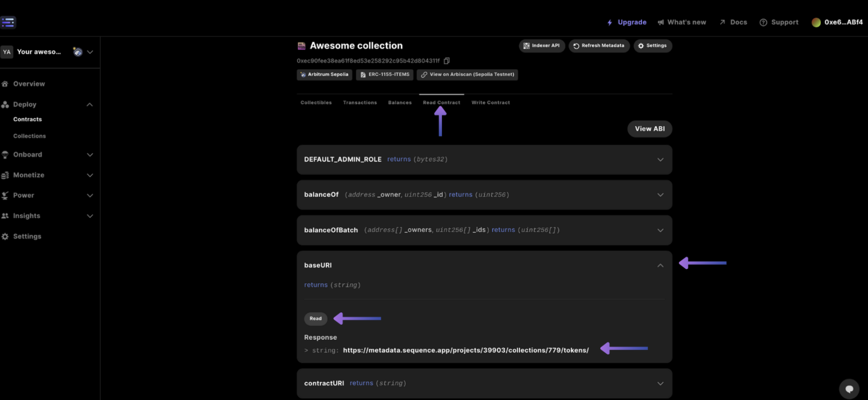This screenshot has width=868, height=400.
Task: Open Settings gear in the left sidebar
Action: tap(5, 237)
